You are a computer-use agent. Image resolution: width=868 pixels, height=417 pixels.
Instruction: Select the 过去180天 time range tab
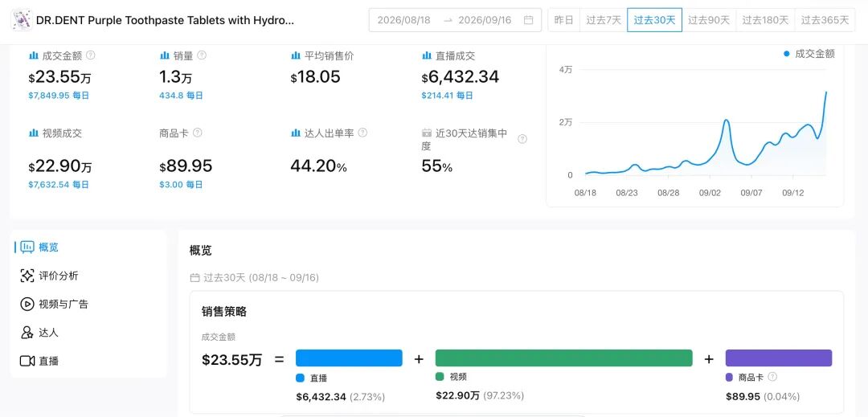pyautogui.click(x=765, y=20)
